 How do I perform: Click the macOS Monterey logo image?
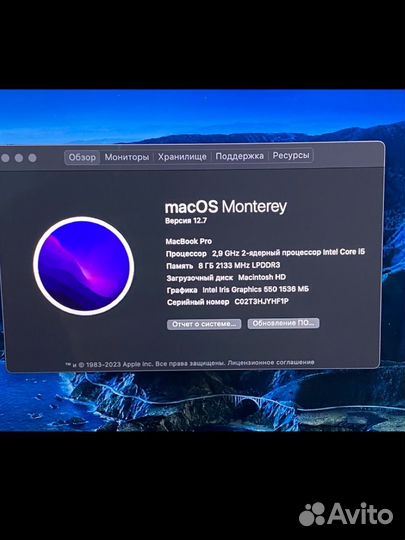[84, 266]
